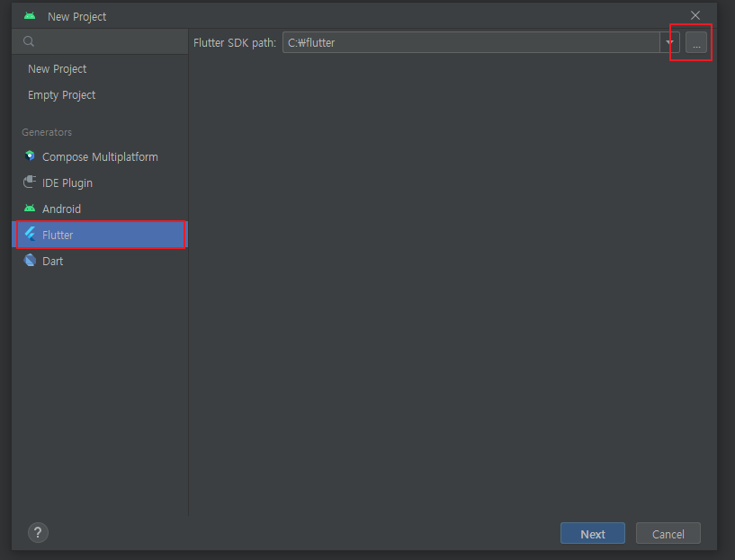Click into the Flutter SDK path field
This screenshot has width=735, height=560.
(471, 42)
